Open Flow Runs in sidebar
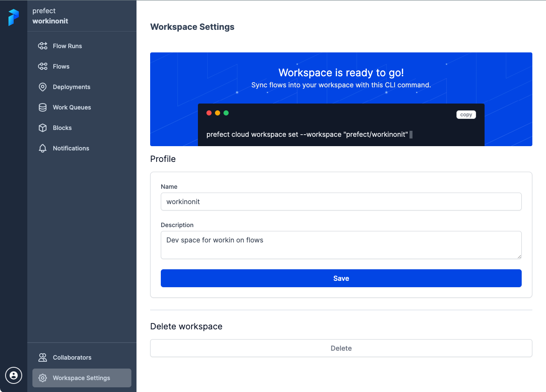The width and height of the screenshot is (546, 392). tap(82, 46)
